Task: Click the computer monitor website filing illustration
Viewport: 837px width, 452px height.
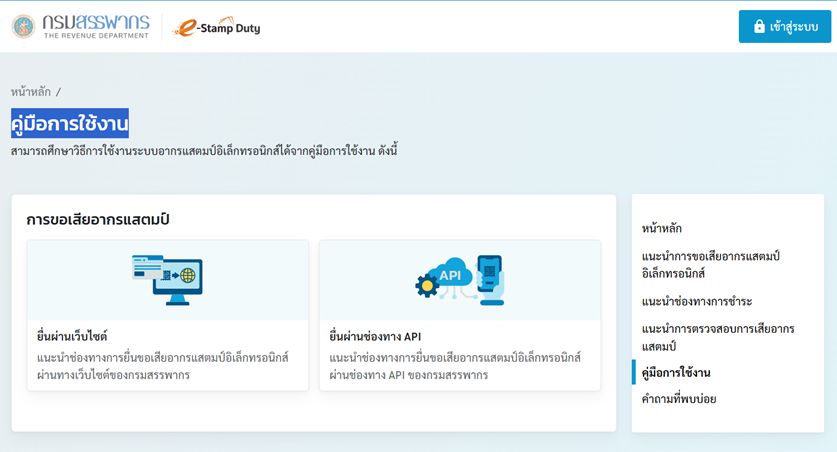Action: click(x=167, y=278)
